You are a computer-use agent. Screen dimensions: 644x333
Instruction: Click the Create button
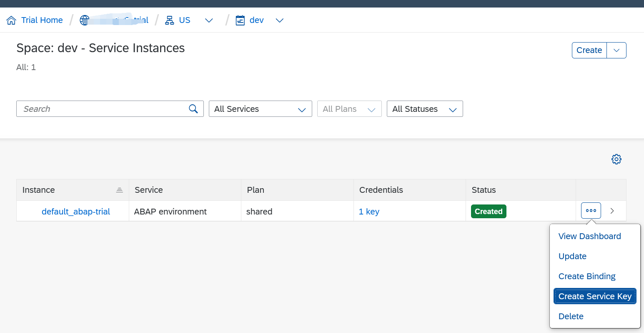point(589,50)
